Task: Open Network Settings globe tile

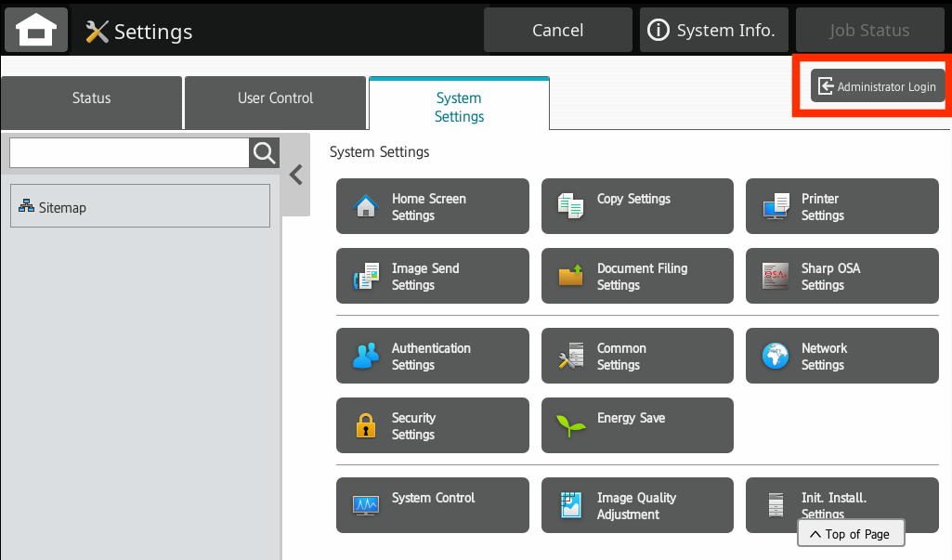Action: [x=841, y=356]
